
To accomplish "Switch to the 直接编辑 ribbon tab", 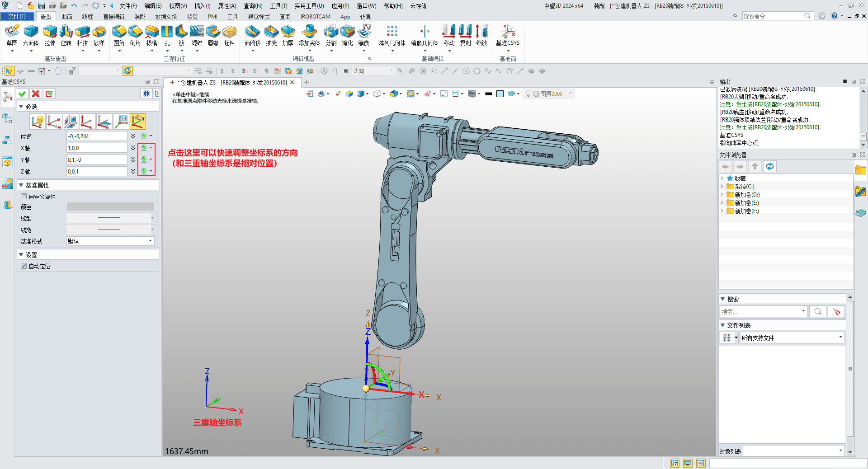I will [113, 17].
